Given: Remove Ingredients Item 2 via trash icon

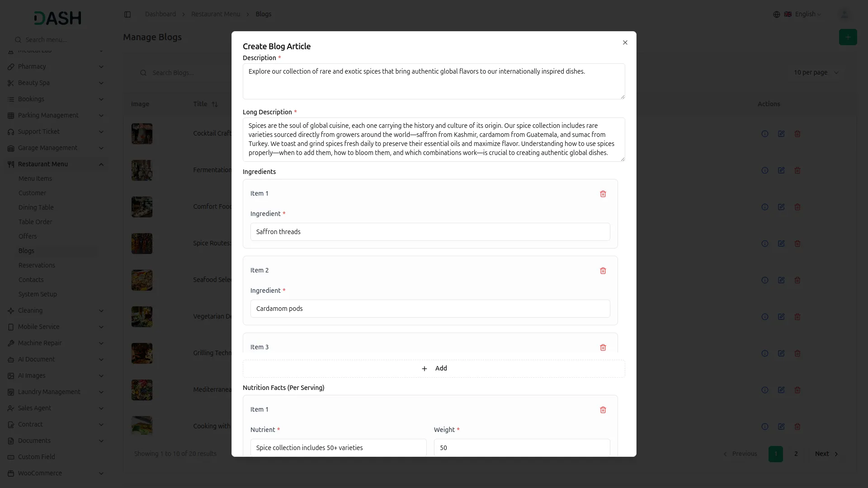Looking at the screenshot, I should coord(603,271).
